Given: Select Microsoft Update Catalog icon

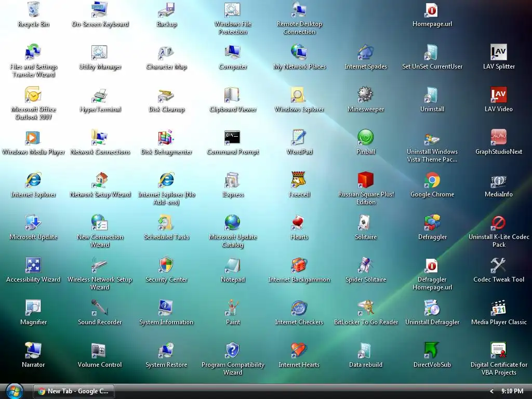Looking at the screenshot, I should (233, 222).
